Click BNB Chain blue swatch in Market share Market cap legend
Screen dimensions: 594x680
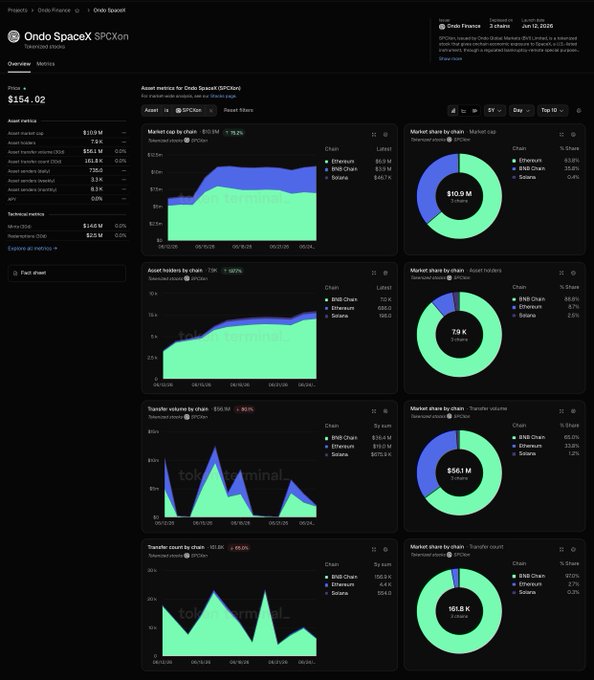(x=514, y=169)
